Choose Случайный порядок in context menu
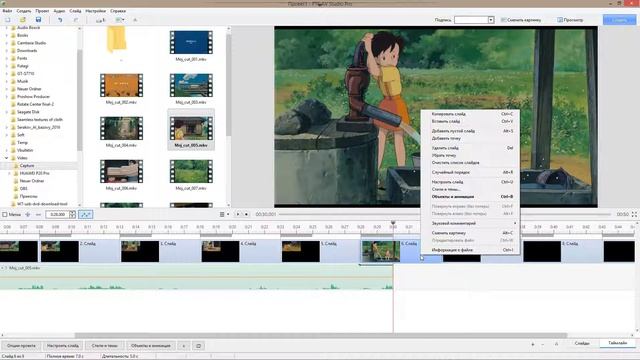 (x=470, y=172)
